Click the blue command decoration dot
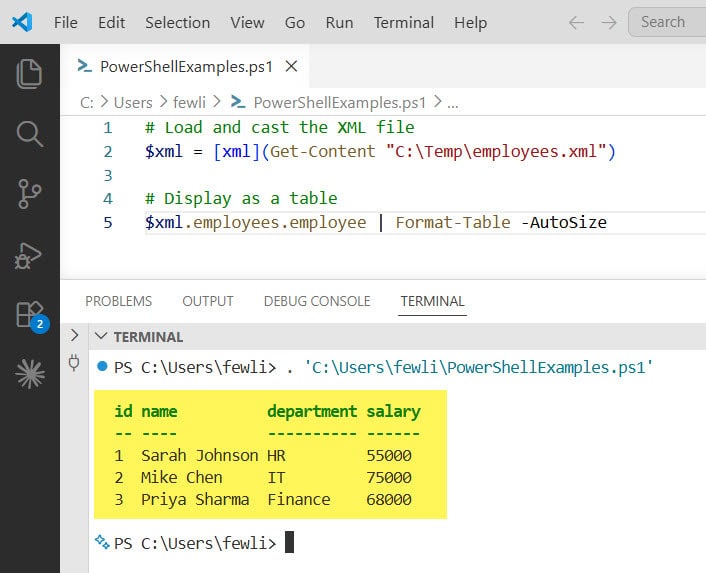Image resolution: width=706 pixels, height=573 pixels. [x=102, y=366]
